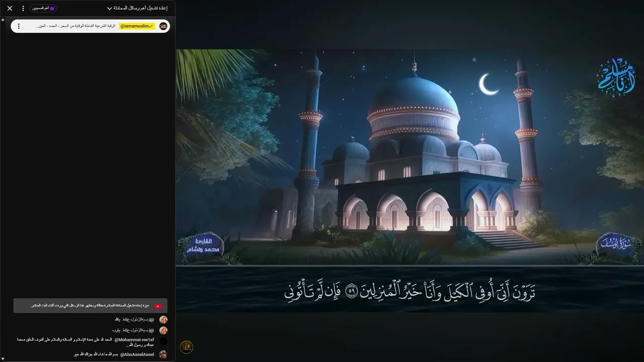Click the channel logo watermark on video
The image size is (644, 362).
click(187, 347)
